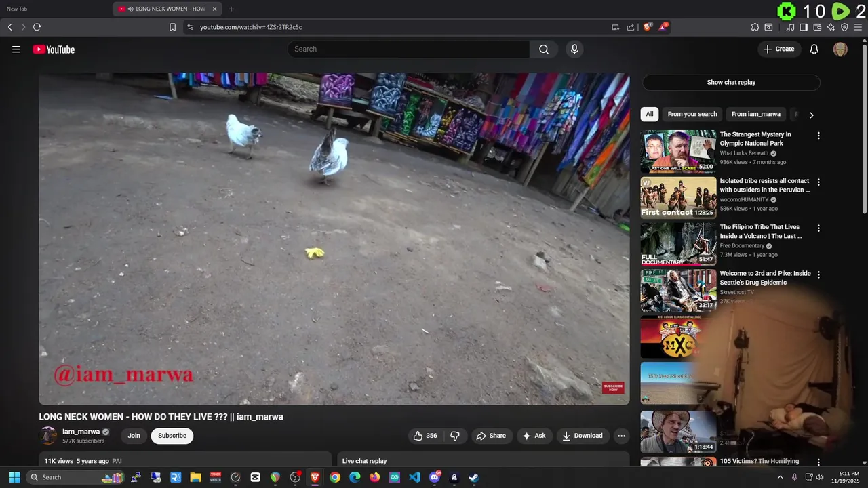Open Seattle's Drug Epidemic video thumbnail

point(678,290)
